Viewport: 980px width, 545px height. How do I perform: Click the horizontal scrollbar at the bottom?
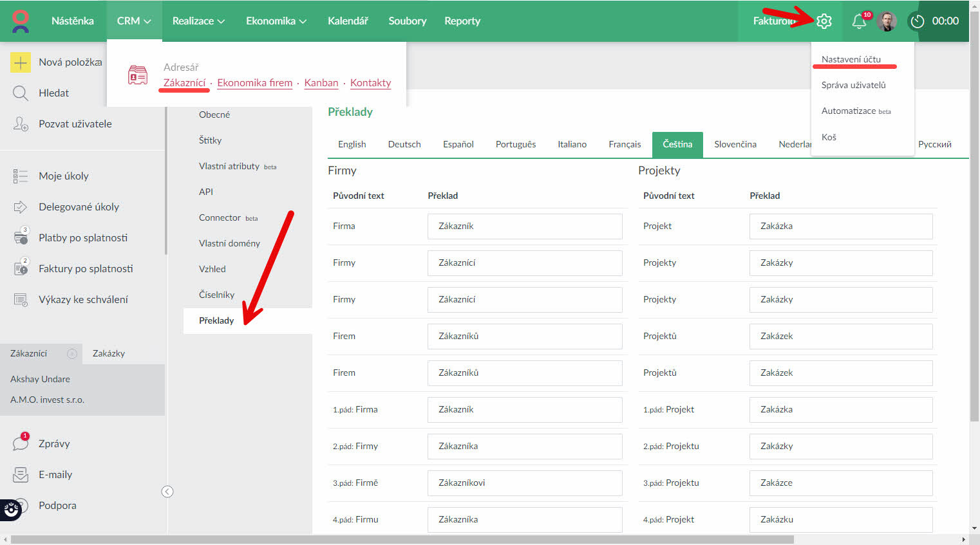[x=402, y=539]
